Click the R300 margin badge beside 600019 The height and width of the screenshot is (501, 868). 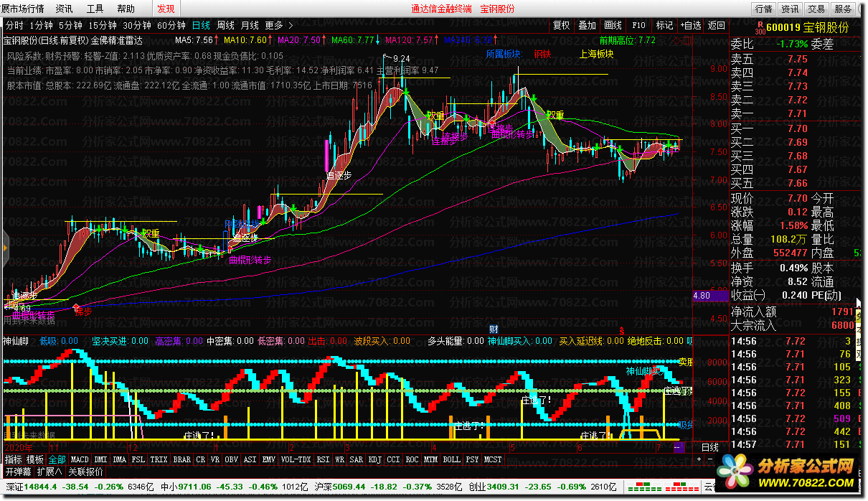pyautogui.click(x=760, y=28)
